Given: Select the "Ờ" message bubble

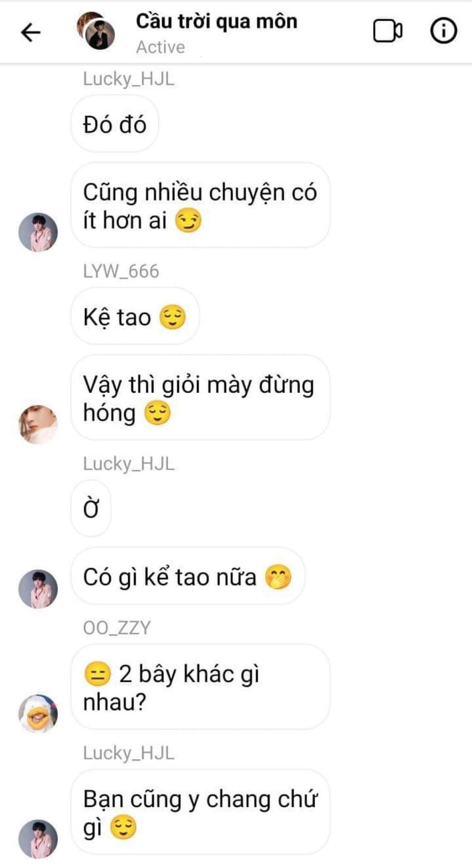Looking at the screenshot, I should pos(91,509).
